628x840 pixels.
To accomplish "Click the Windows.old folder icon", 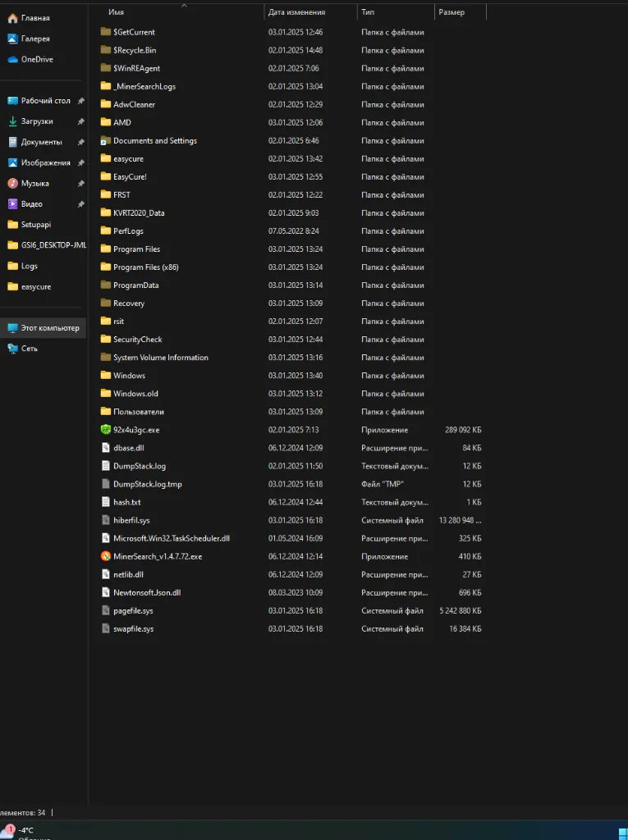I will tap(106, 393).
